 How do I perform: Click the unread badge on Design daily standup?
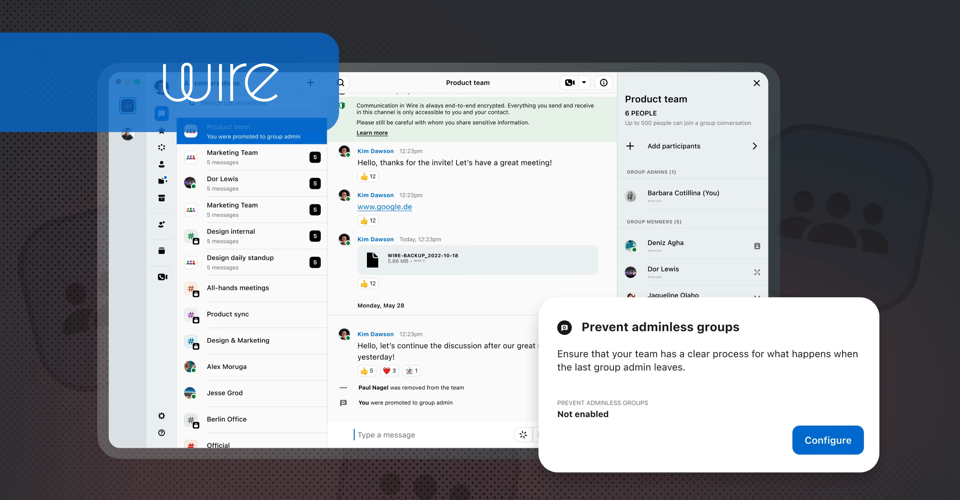[x=315, y=263]
